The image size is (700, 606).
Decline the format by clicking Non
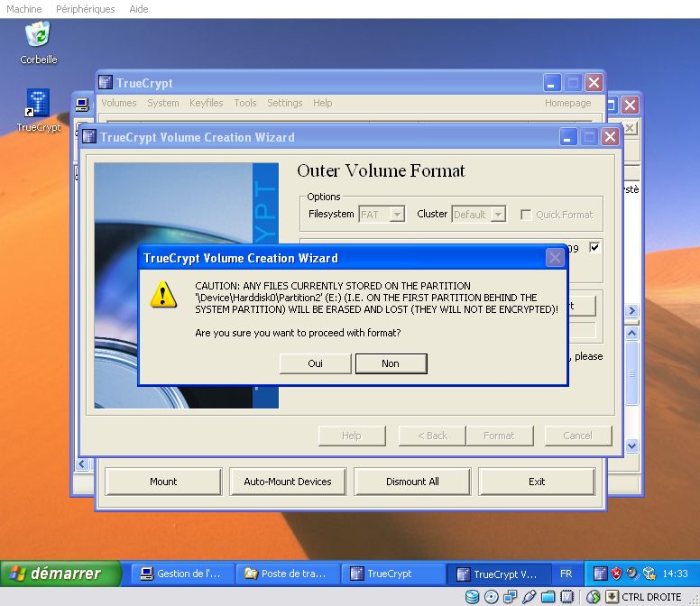tap(391, 363)
